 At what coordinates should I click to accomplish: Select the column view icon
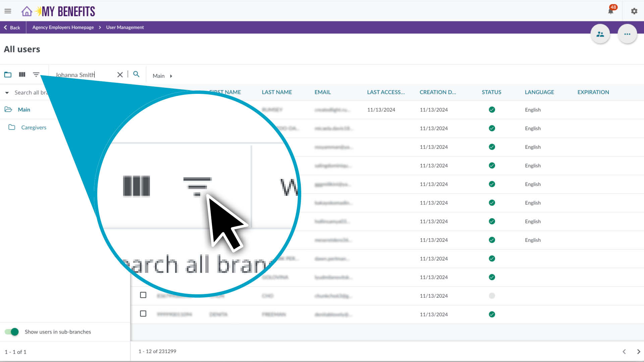pos(22,74)
